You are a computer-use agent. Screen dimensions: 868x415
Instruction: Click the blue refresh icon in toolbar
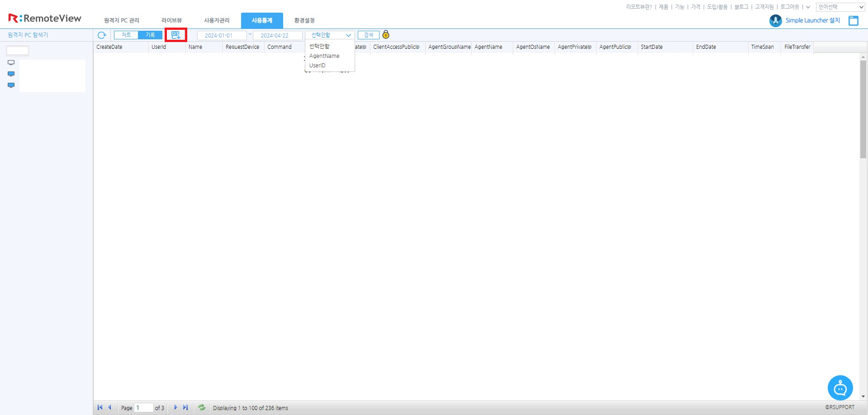coord(102,35)
